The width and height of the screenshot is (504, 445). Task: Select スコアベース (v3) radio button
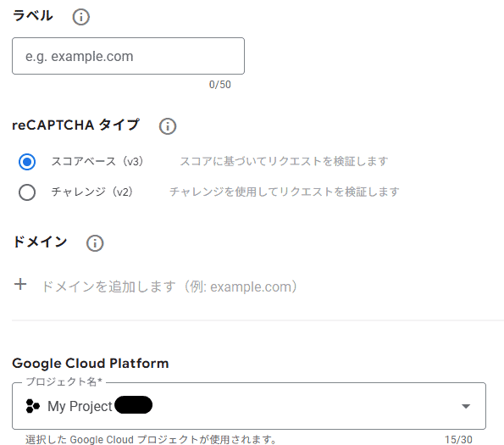[27, 162]
